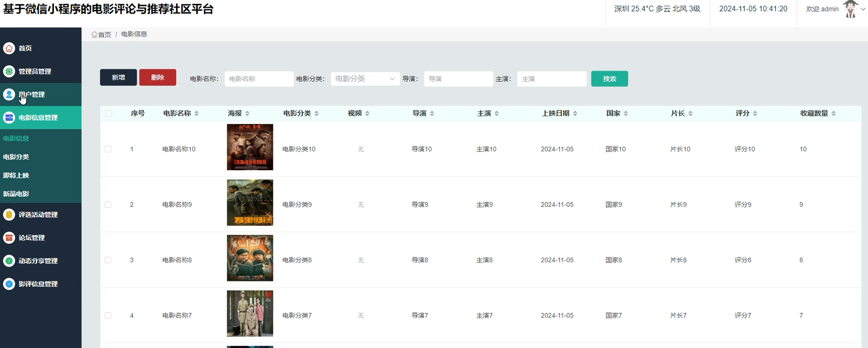Click the home icon in sidebar

[9, 48]
